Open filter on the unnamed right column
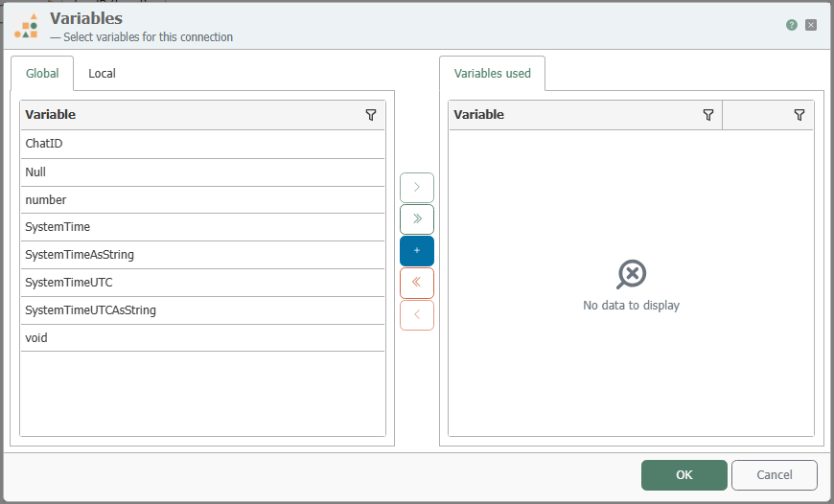 click(799, 115)
